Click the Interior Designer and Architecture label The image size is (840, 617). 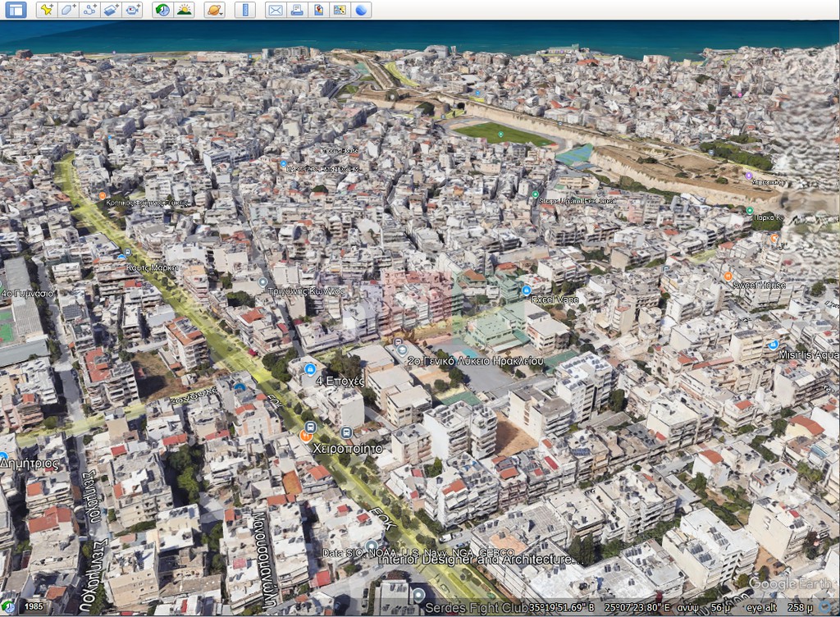pos(481,560)
